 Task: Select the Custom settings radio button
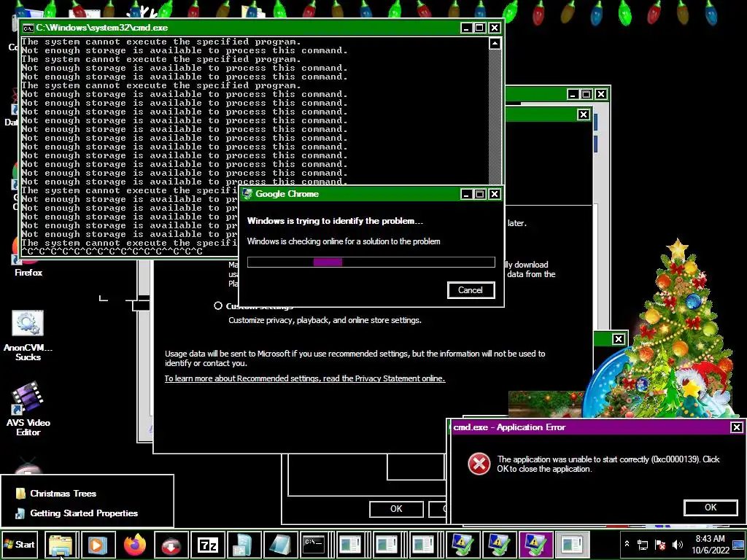pyautogui.click(x=218, y=306)
